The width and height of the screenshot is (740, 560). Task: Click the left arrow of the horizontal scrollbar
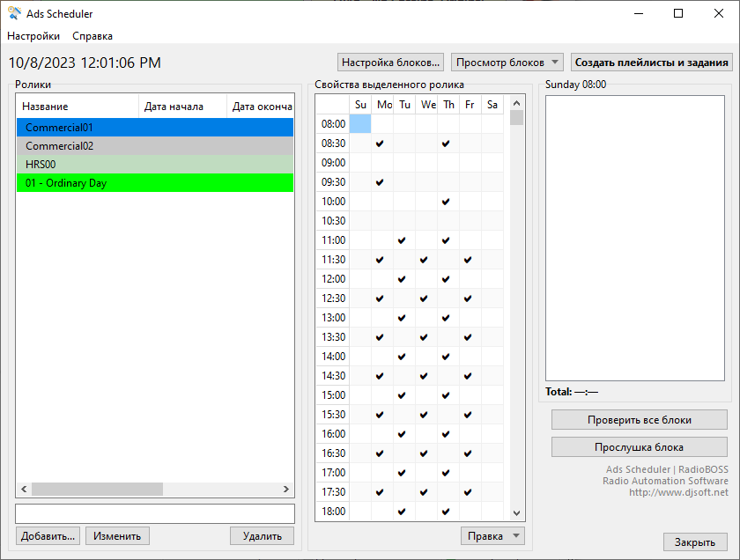(24, 490)
